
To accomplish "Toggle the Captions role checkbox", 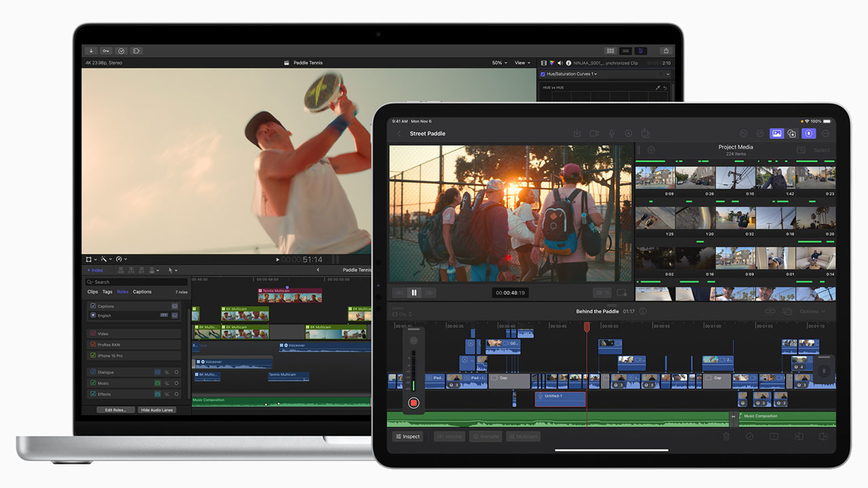I will [x=94, y=306].
